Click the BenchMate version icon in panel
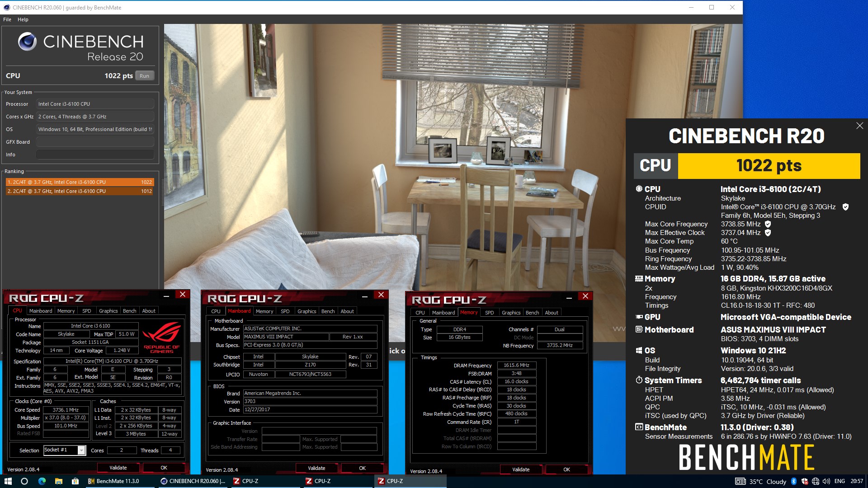 [639, 427]
